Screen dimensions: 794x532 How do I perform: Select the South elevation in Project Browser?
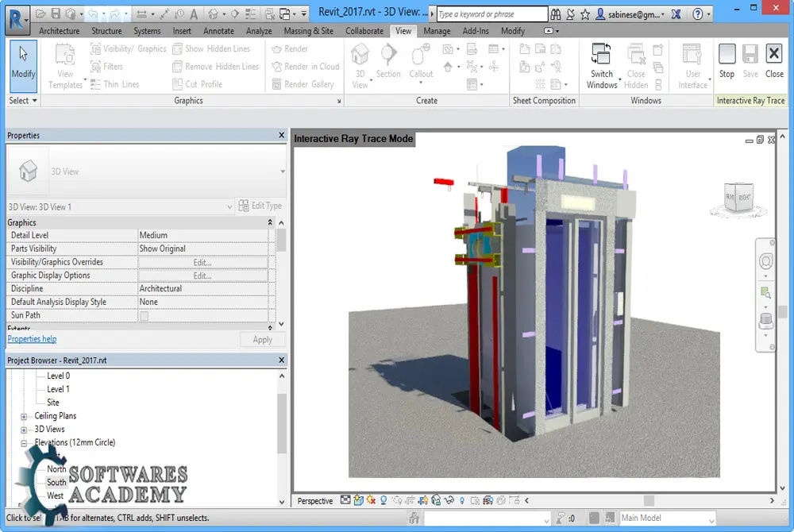click(x=56, y=482)
